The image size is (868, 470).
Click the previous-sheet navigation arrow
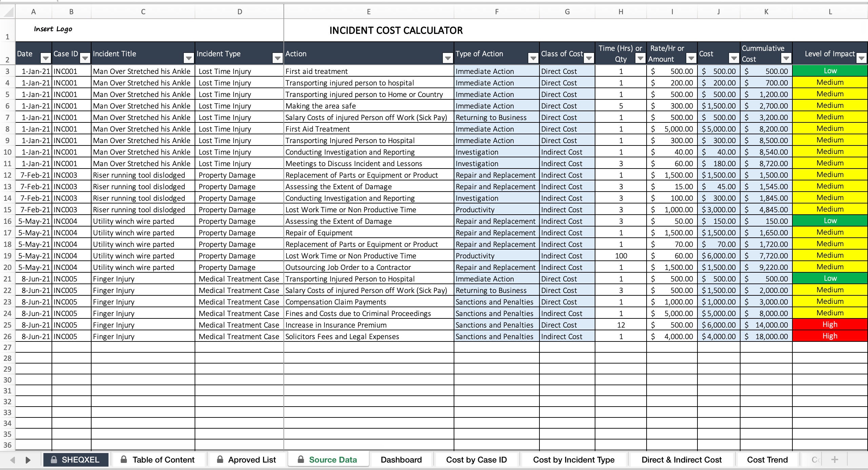coord(13,460)
